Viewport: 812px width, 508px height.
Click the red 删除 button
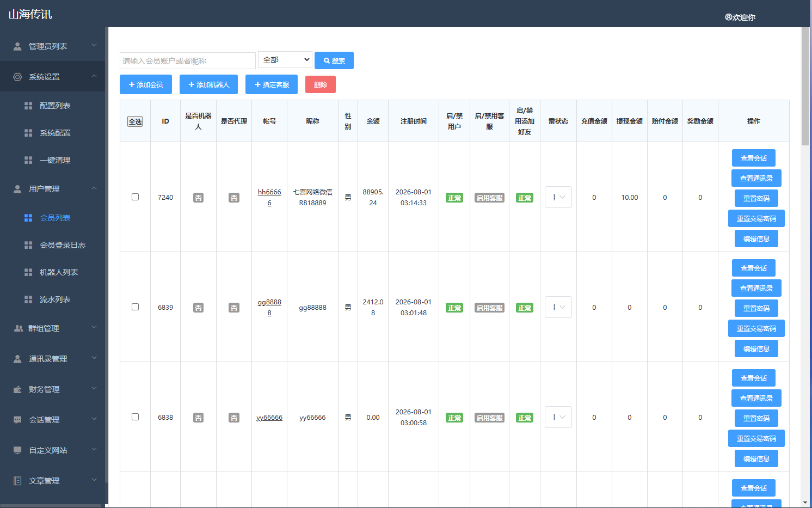coord(321,84)
